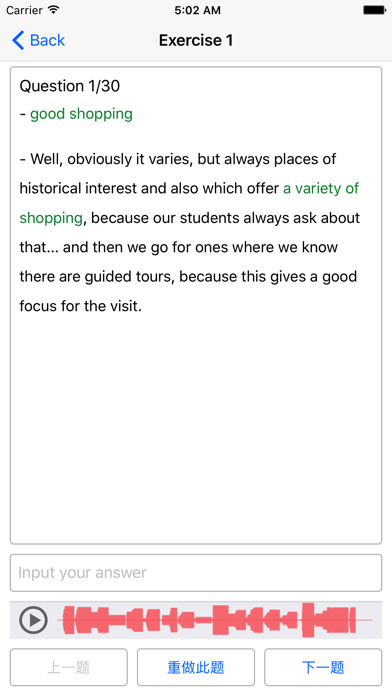This screenshot has height=696, width=392.
Task: Focus the 'Input your answer' field
Action: point(196,573)
